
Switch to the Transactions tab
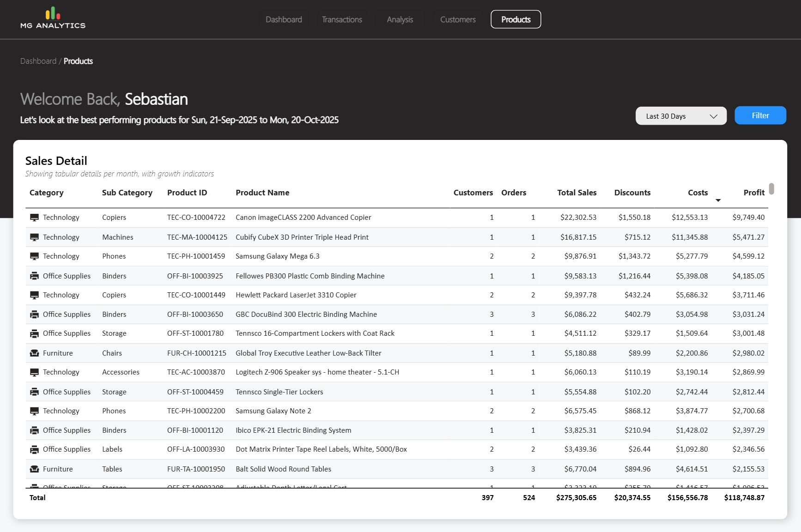click(342, 19)
